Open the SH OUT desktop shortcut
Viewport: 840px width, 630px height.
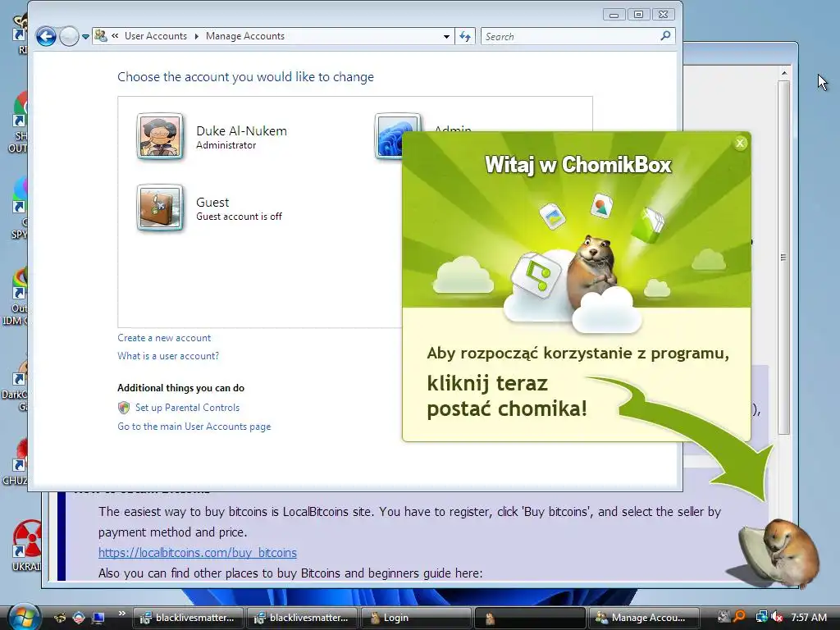20,123
